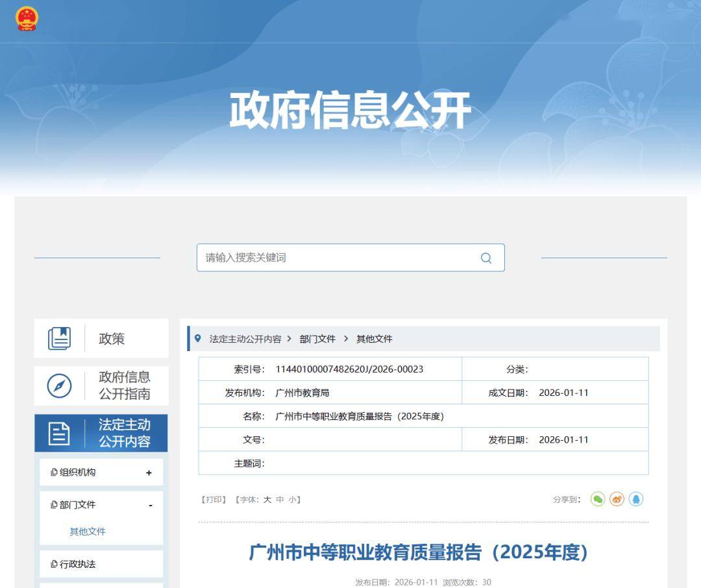Share the page via the Weibo icon
The width and height of the screenshot is (701, 588).
click(617, 499)
